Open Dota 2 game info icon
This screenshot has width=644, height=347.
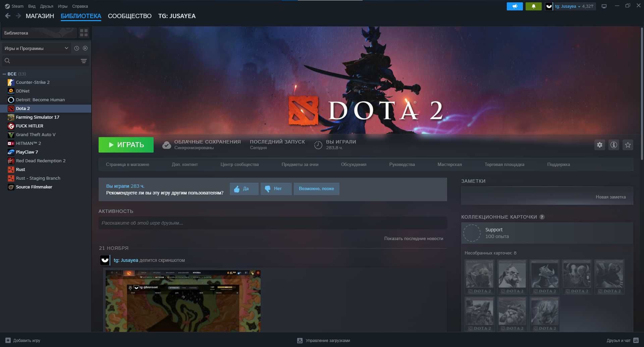[613, 145]
